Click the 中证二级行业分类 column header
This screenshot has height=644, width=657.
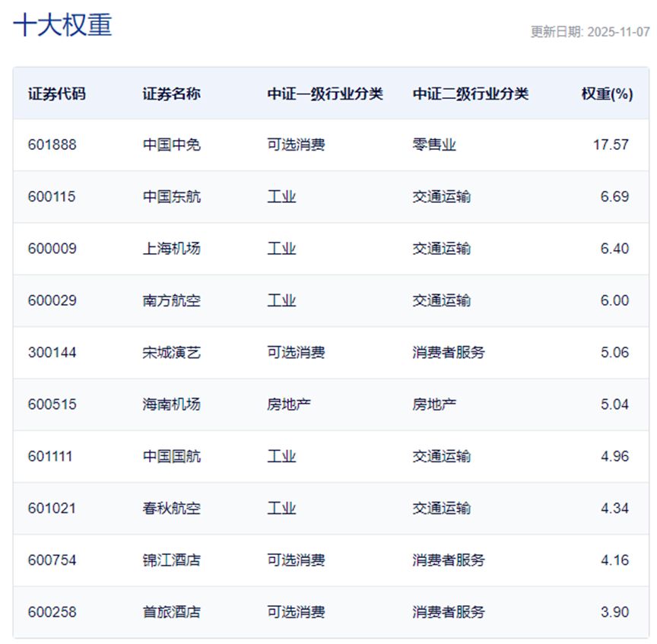tap(471, 94)
